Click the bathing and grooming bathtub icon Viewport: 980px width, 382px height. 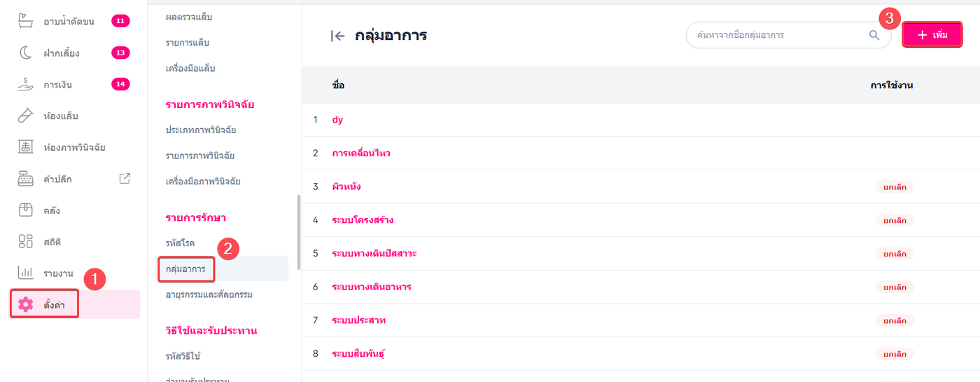tap(25, 21)
